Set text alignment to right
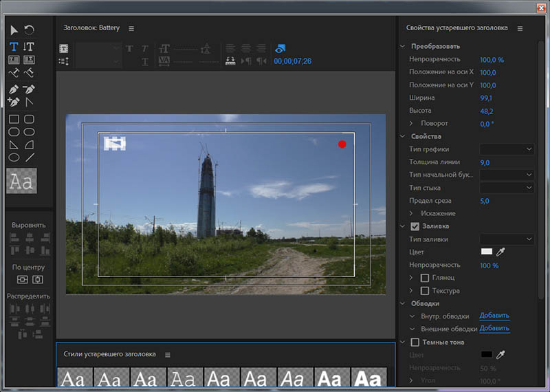The image size is (550, 392). point(261,48)
